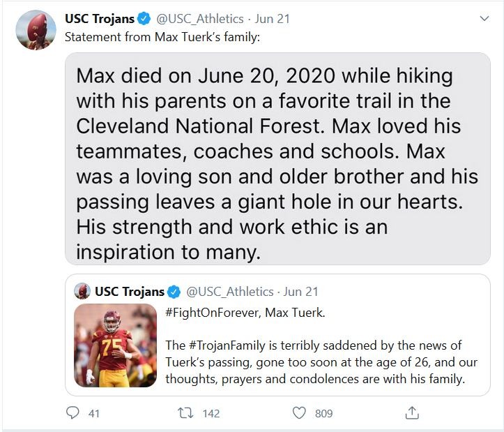Open the USC Trojans display name link
The width and height of the screenshot is (504, 432).
tap(100, 19)
